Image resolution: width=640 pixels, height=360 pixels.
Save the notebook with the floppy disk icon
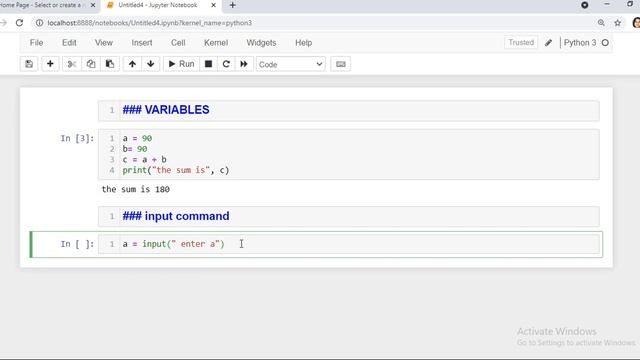pos(29,64)
